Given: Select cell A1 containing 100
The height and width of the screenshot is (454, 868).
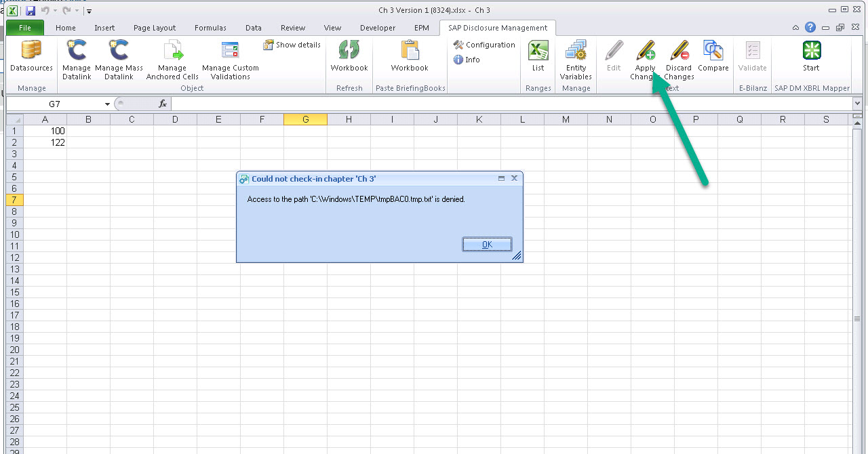Looking at the screenshot, I should click(x=45, y=131).
